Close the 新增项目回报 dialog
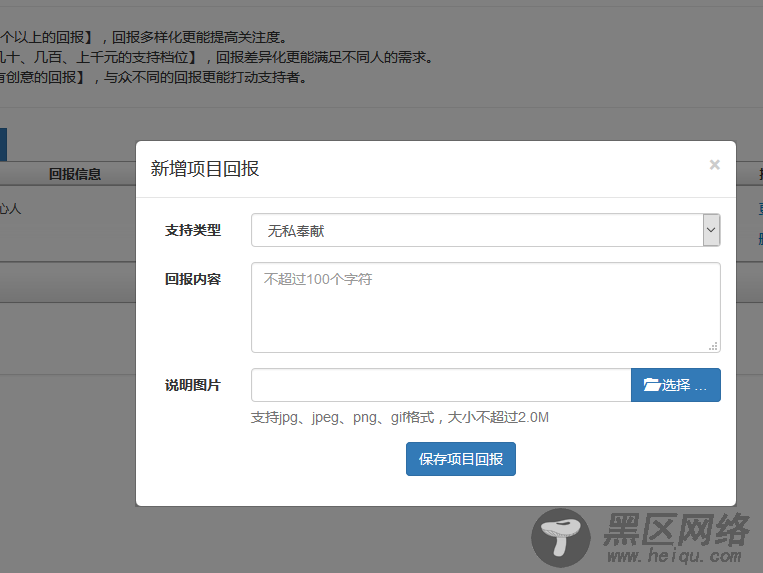Image resolution: width=763 pixels, height=573 pixels. point(714,165)
